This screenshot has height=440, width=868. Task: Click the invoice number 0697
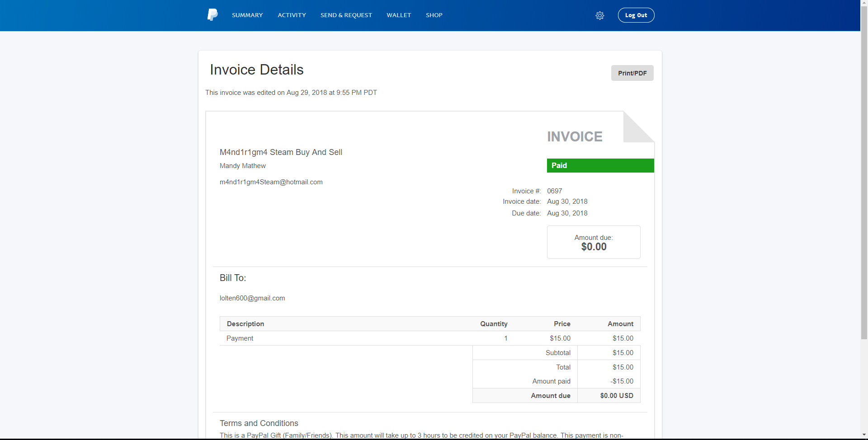coord(555,191)
